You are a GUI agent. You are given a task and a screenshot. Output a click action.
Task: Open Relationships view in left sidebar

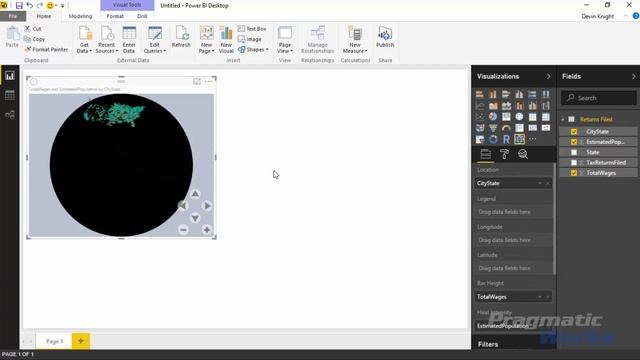click(x=10, y=115)
